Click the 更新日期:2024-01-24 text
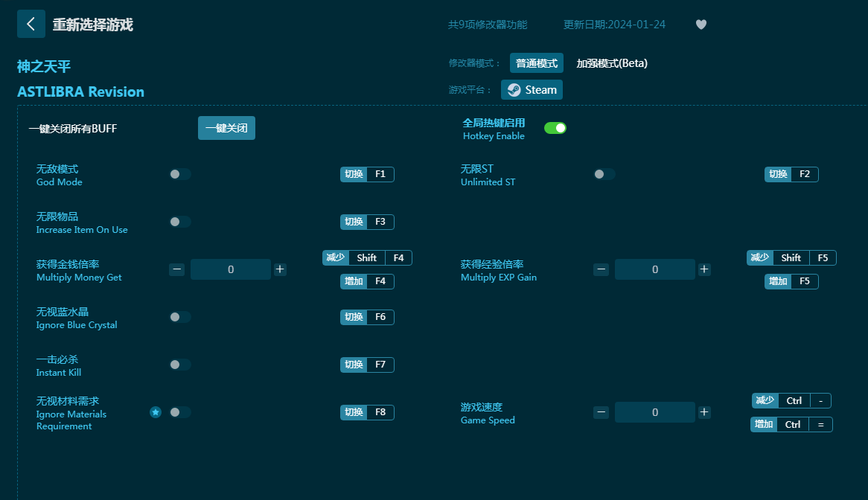This screenshot has width=868, height=500. point(614,25)
